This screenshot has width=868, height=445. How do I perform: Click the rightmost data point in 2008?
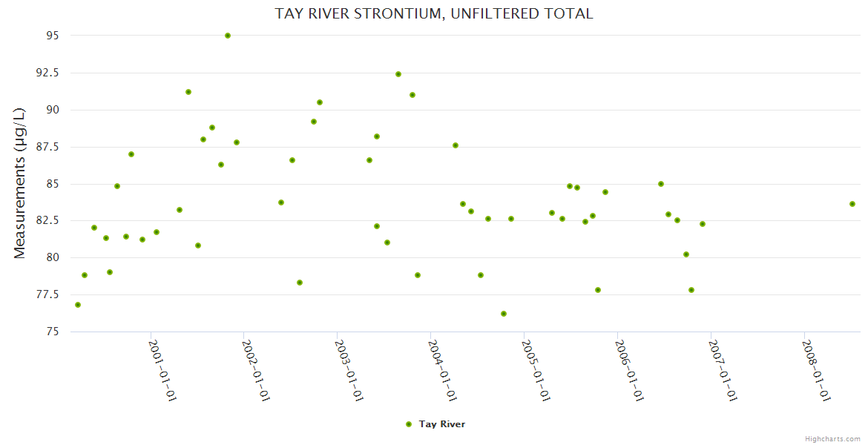[852, 204]
